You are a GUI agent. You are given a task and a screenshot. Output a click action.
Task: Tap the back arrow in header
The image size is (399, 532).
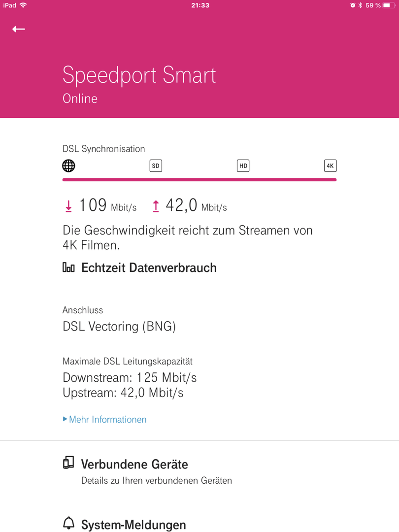19,29
